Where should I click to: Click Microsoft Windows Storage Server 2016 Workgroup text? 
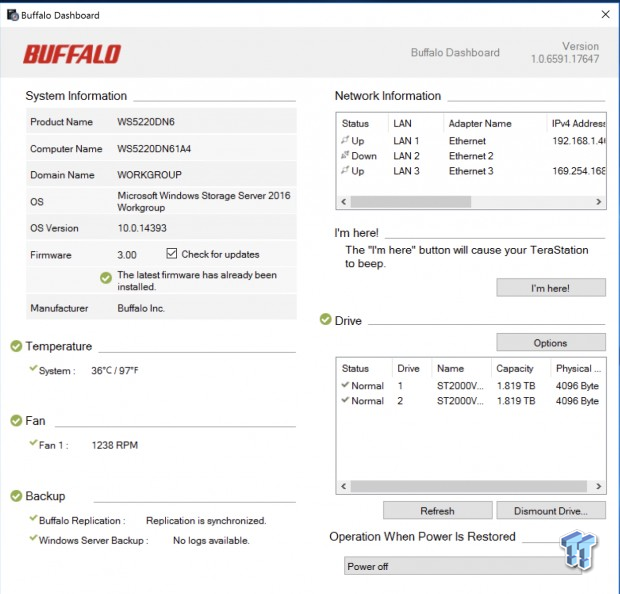[204, 201]
